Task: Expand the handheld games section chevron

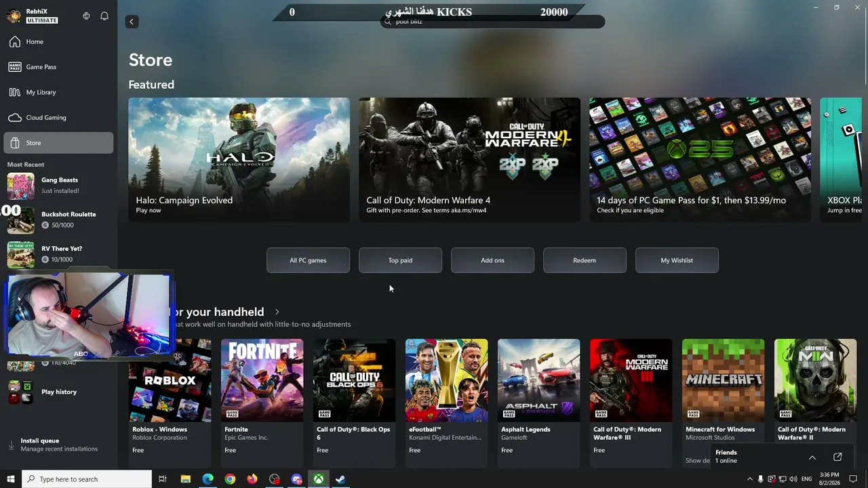Action: pyautogui.click(x=277, y=312)
